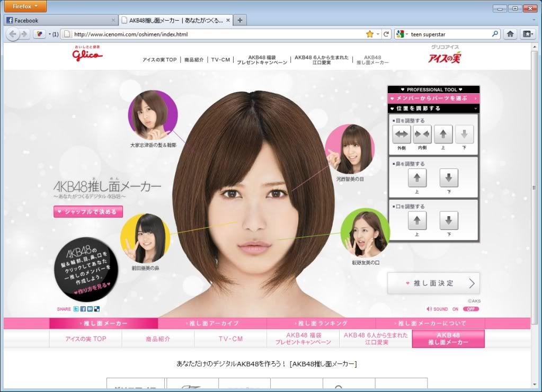Reload the page with the refresh icon
This screenshot has width=542, height=392.
[386, 34]
